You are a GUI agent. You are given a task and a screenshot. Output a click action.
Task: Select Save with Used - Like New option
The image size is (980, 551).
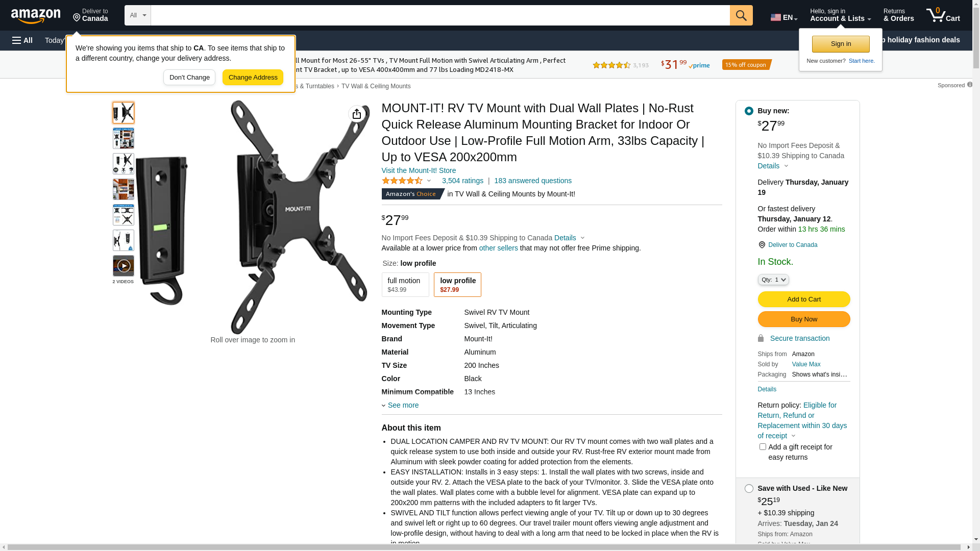(749, 489)
